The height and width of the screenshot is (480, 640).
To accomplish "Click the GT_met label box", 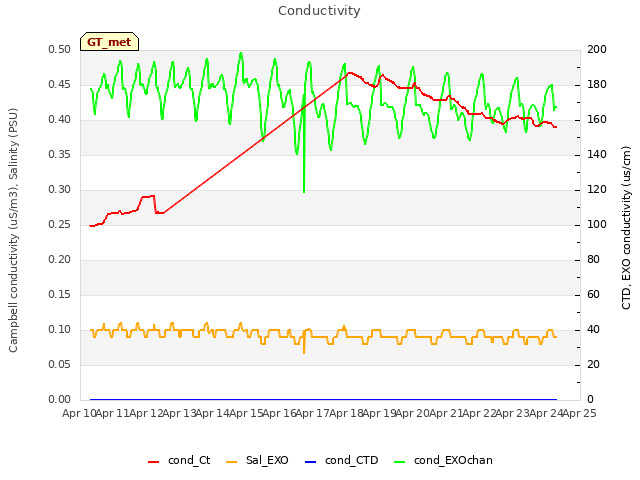I will 109,42.
